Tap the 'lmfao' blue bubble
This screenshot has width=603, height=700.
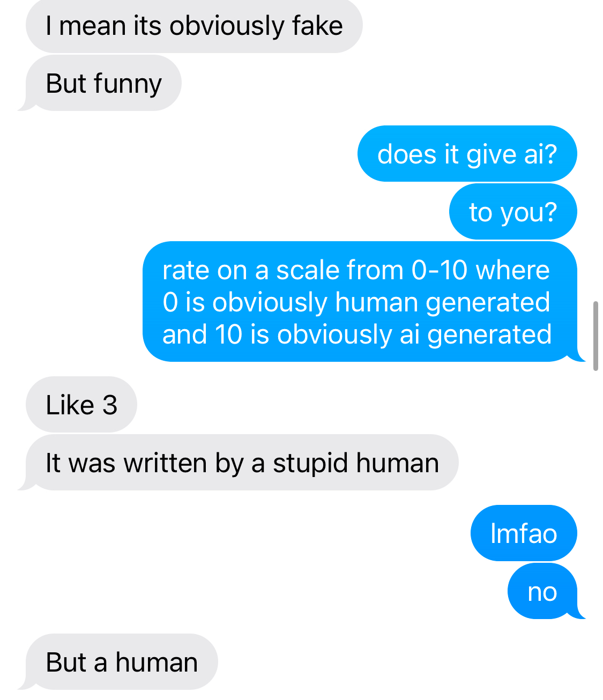click(524, 533)
